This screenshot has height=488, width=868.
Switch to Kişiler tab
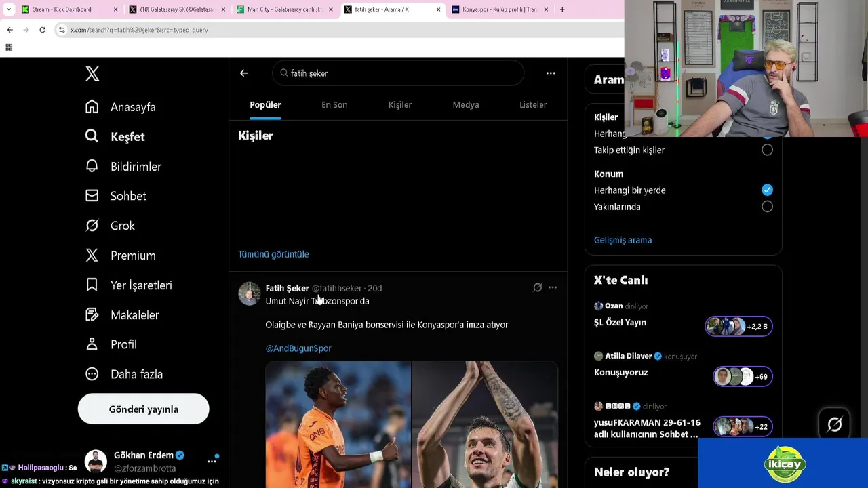point(400,104)
